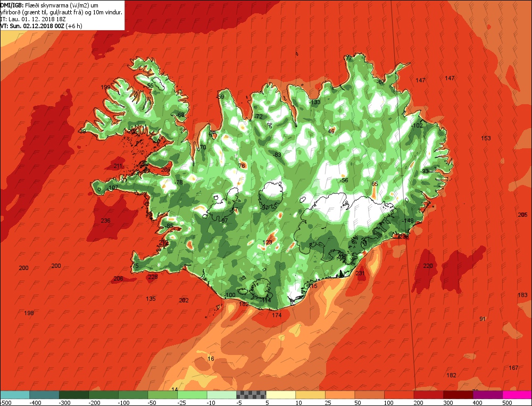532x406 pixels.
Task: Click the checkered -5 to 5 legend swatch
Action: coord(252,395)
